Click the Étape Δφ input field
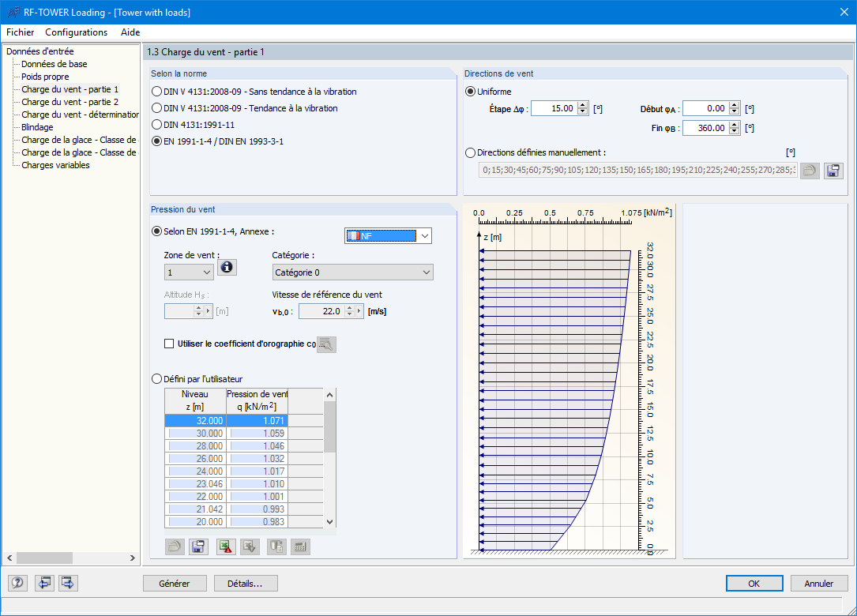857x616 pixels. coord(554,109)
